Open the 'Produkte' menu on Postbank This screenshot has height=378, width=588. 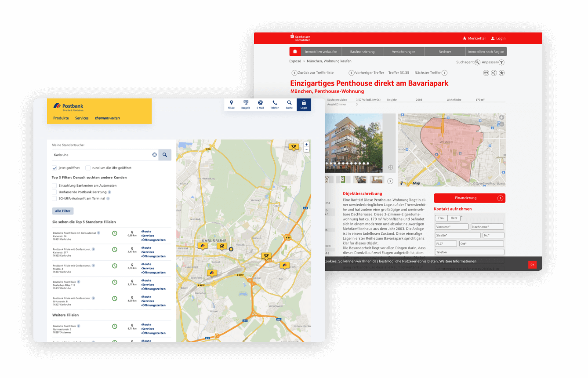pos(61,118)
